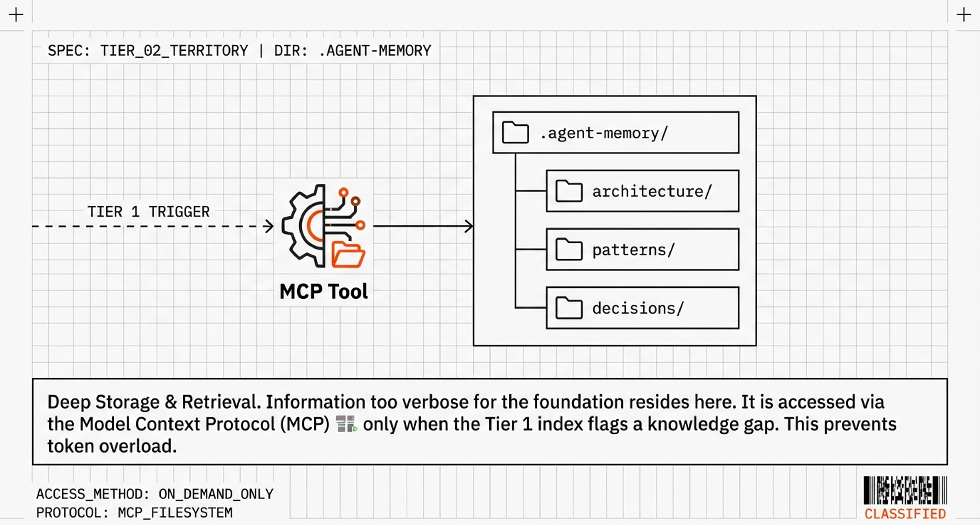Click the SPEC: TIER_02_TERRITORY header text
This screenshot has height=525, width=980.
click(x=148, y=51)
